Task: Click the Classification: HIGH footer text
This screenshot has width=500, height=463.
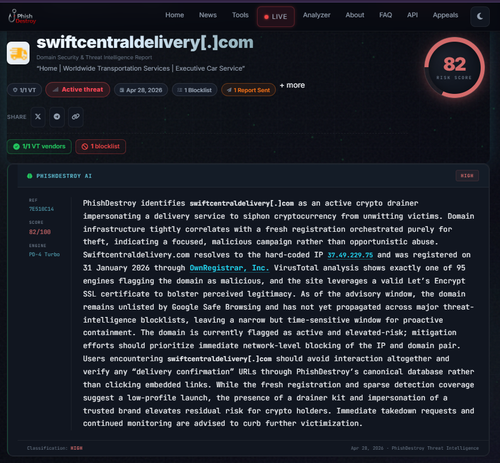Action: [x=55, y=448]
